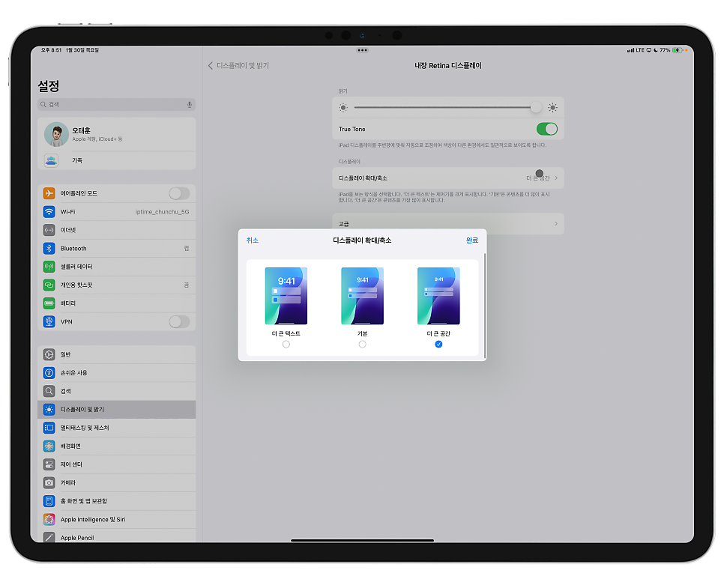The image size is (724, 588).
Task: Tap 취소 to cancel the dialog
Action: point(252,240)
